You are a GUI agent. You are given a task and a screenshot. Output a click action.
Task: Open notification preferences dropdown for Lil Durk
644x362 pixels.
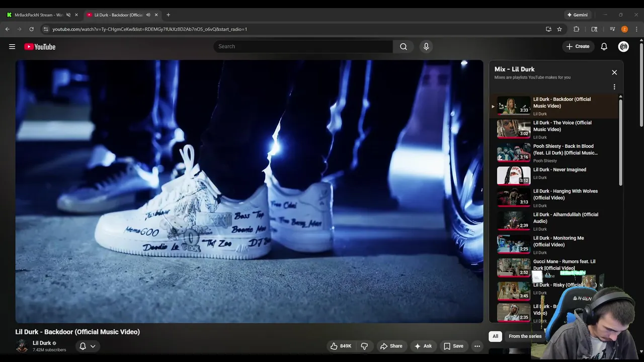click(x=88, y=346)
